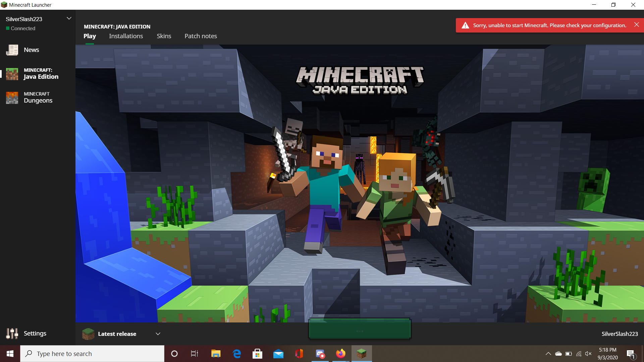644x362 pixels.
Task: Click the battery status tray icon
Action: pyautogui.click(x=569, y=354)
